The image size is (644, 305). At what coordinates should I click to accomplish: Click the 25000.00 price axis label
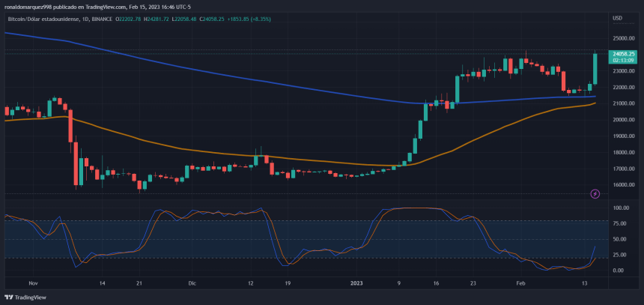(x=623, y=38)
